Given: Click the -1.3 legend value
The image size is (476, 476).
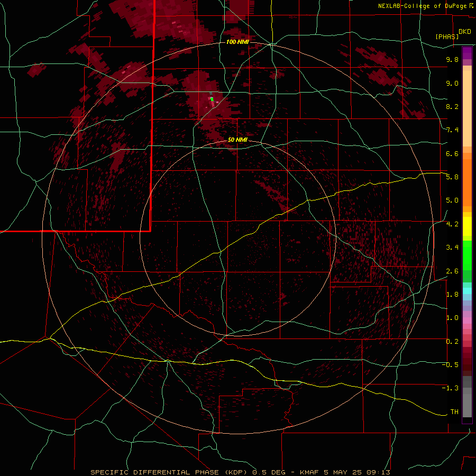Looking at the screenshot, I should click(x=450, y=388).
